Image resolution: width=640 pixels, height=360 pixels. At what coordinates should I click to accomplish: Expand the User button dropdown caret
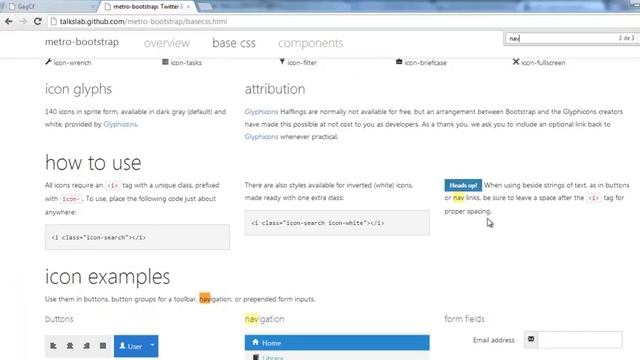[x=152, y=346]
